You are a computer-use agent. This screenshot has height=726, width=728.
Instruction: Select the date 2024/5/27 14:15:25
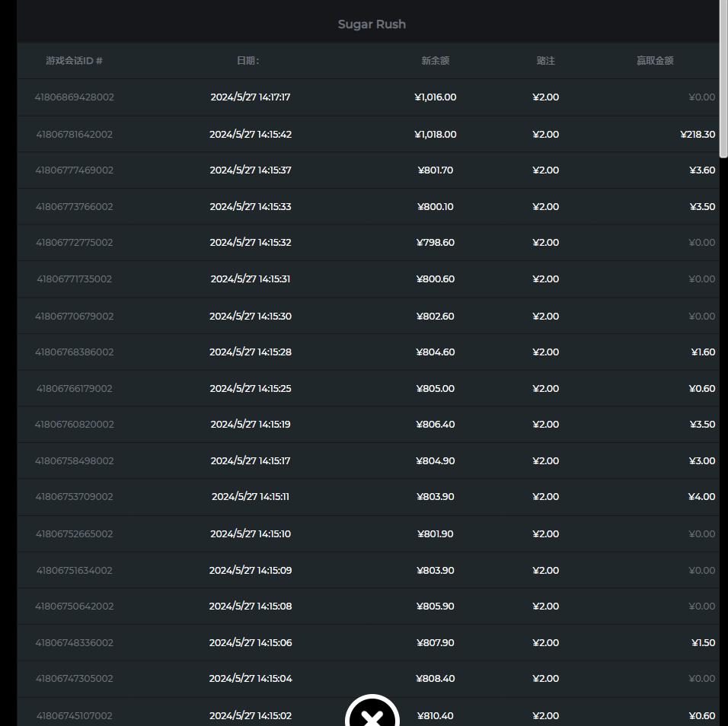point(251,388)
